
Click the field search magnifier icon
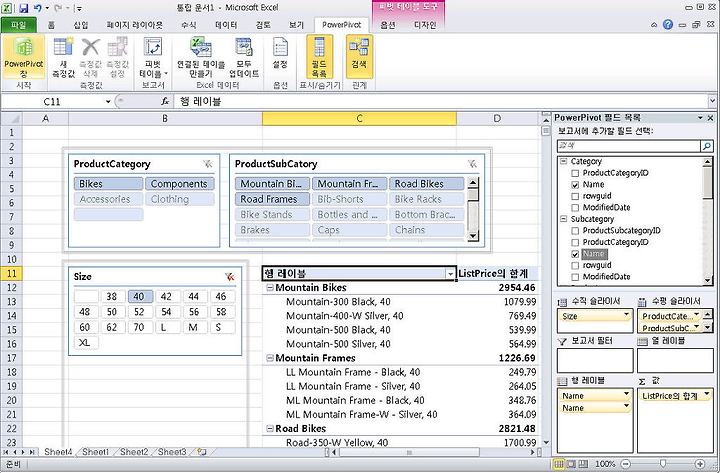pos(707,146)
